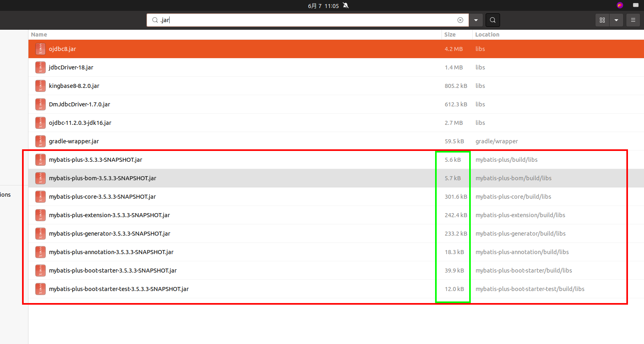Select mybatis-plus-generator-3.5.3.3-SNAPSHOT.jar file
The height and width of the screenshot is (344, 644).
coord(109,234)
